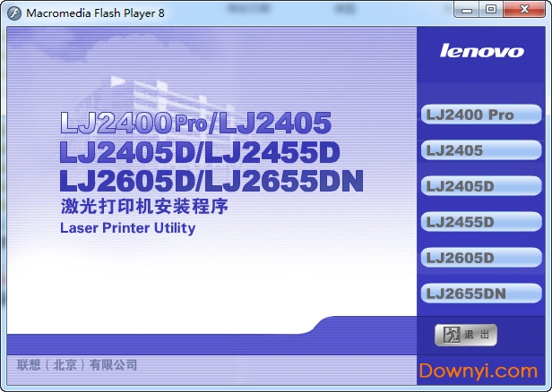Click the 激光打印机安装程序 heading
This screenshot has width=552, height=392.
click(144, 207)
